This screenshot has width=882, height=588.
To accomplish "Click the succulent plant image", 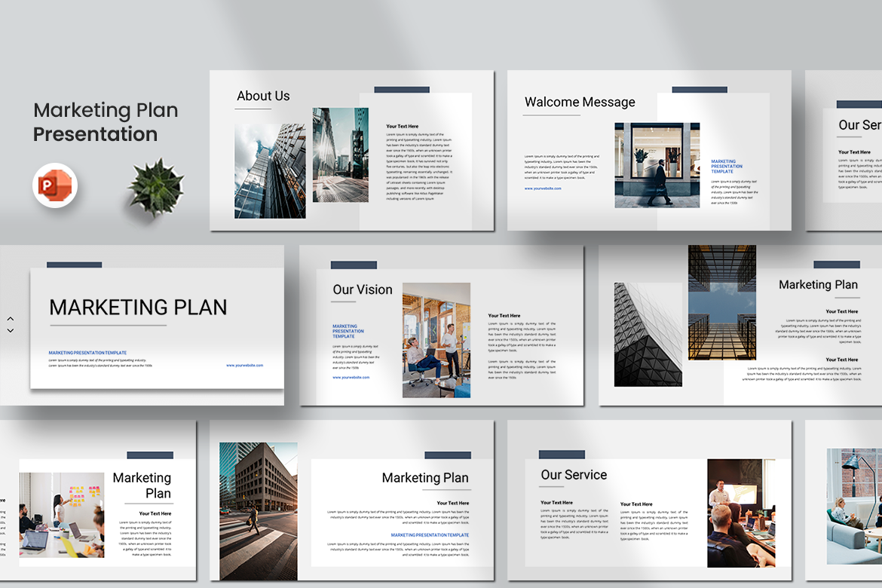I will click(156, 187).
